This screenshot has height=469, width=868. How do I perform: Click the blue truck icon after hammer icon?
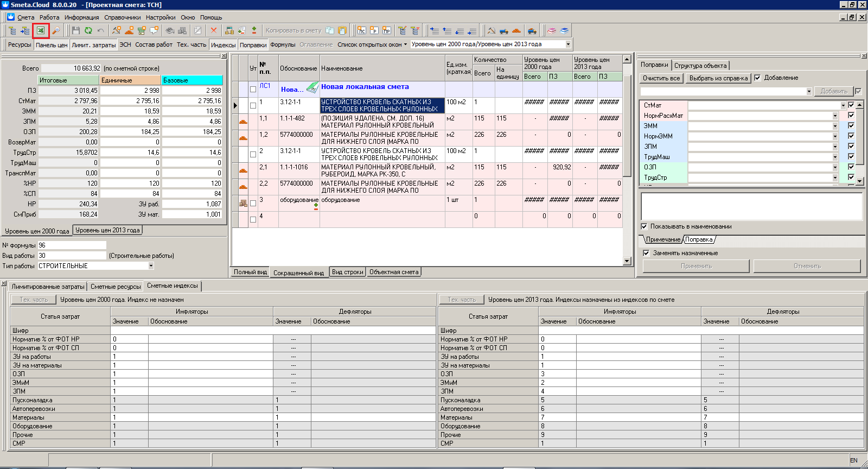[504, 30]
